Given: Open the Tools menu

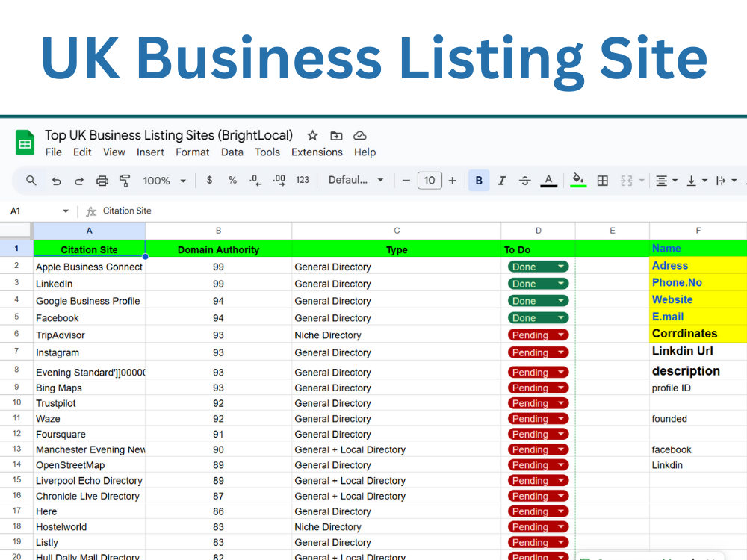Looking at the screenshot, I should pyautogui.click(x=267, y=152).
